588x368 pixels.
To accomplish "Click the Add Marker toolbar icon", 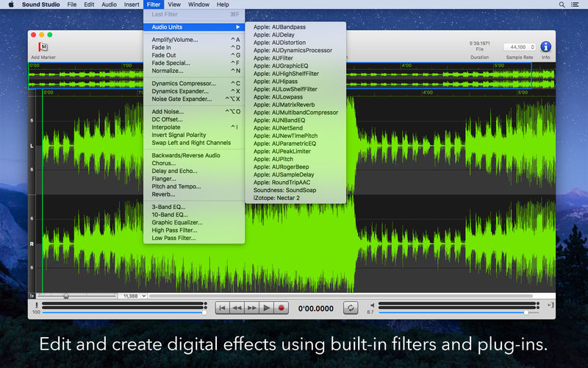I will coord(43,47).
